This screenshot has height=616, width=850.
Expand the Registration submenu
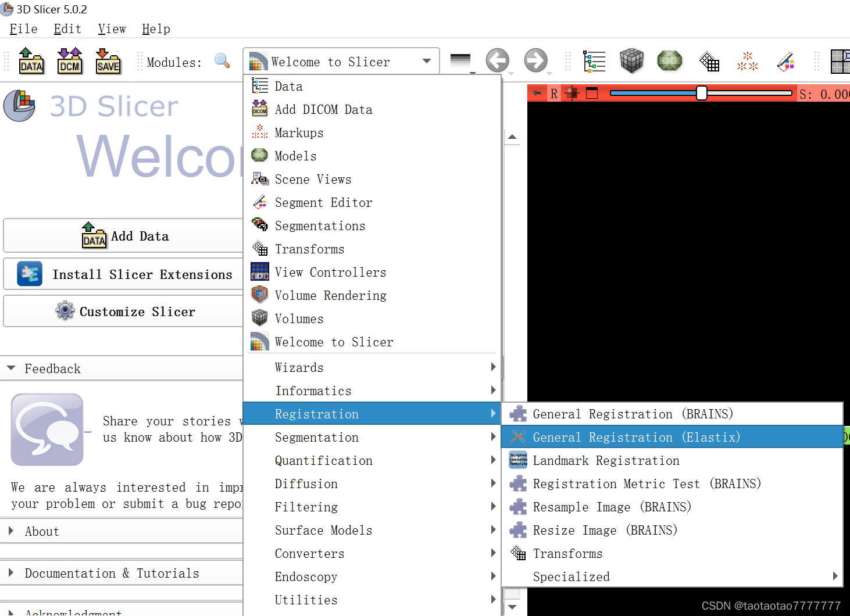pyautogui.click(x=372, y=414)
